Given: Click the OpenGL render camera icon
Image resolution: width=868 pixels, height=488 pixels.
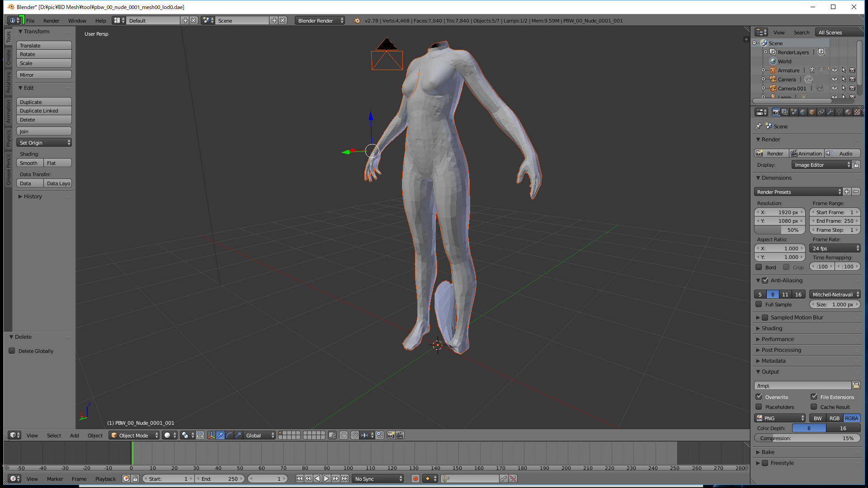Looking at the screenshot, I should (x=391, y=435).
